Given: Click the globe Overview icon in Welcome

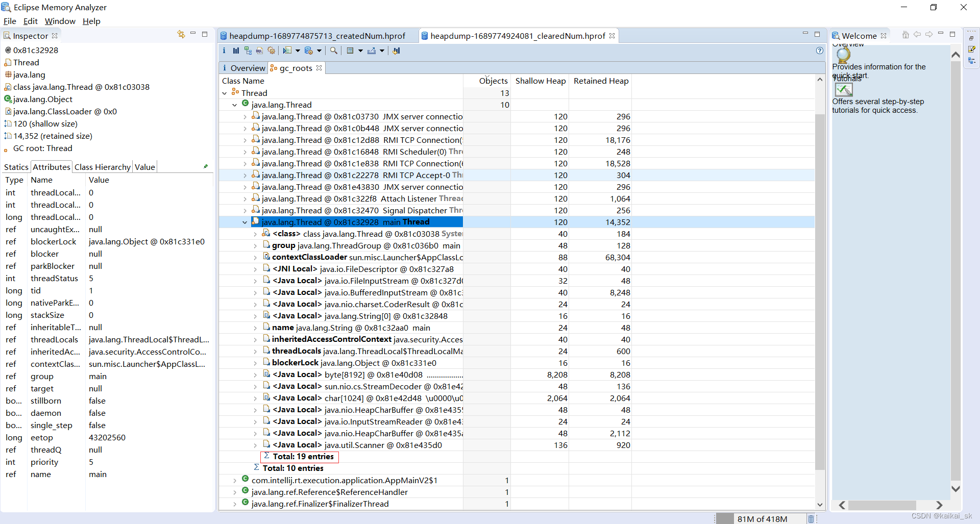Looking at the screenshot, I should pyautogui.click(x=843, y=55).
